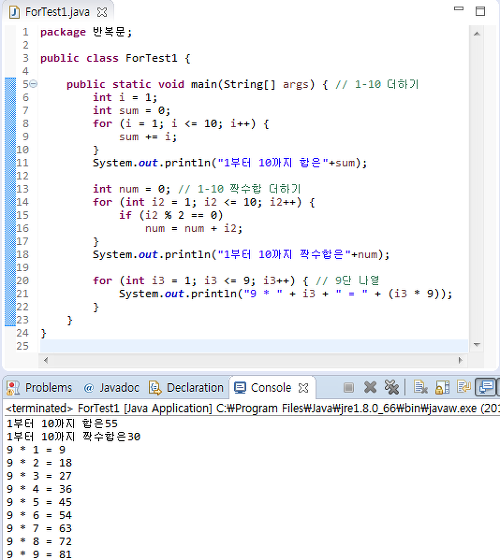
Task: Minimize the editor area
Action: pos(459,9)
